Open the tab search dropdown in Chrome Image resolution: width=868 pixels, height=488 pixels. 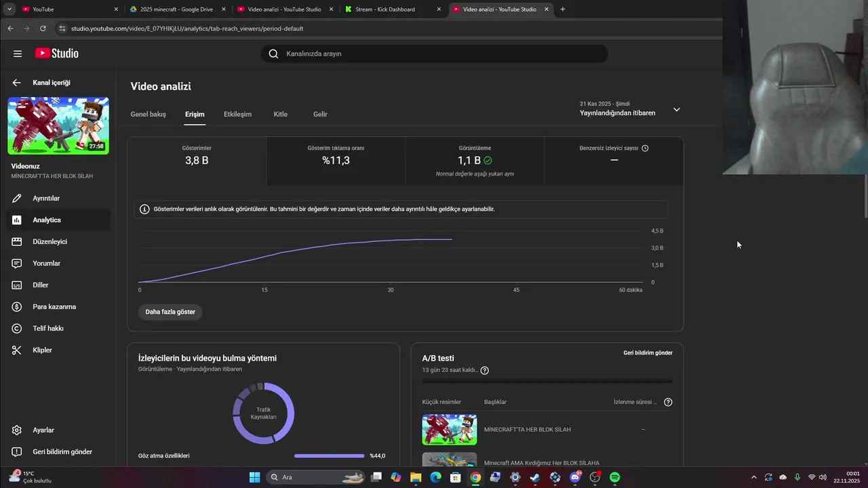coord(9,9)
